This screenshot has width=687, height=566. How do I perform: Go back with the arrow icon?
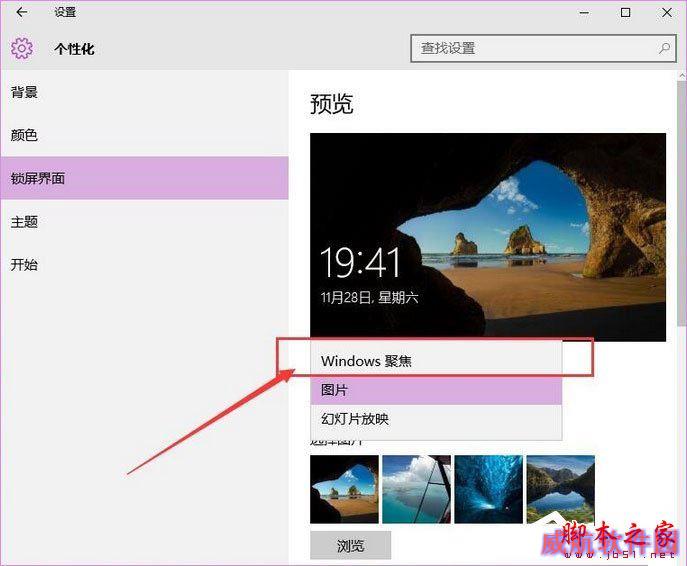(x=21, y=12)
